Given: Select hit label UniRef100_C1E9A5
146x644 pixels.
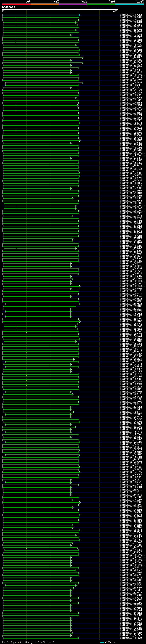Looking at the screenshot, I should (131, 42).
